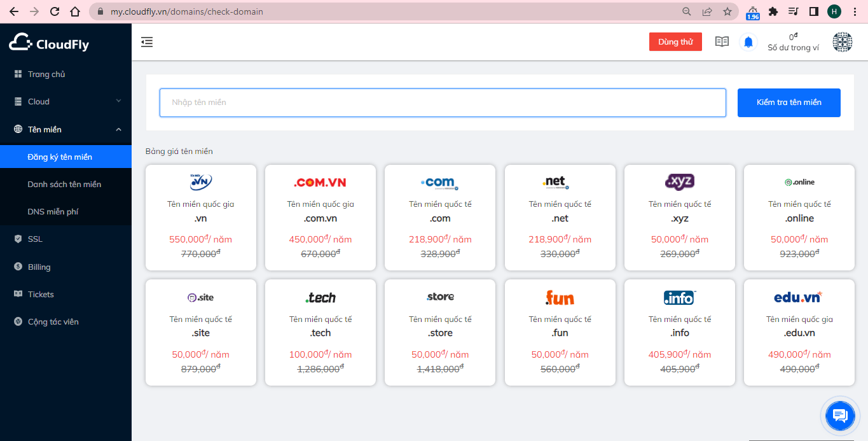Expand the Cloud sidebar menu
868x441 pixels.
point(65,102)
